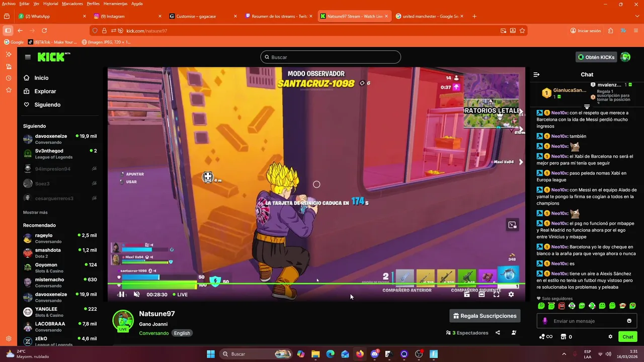Open Goyomon recommended channel
Viewport: 644px width, 362px height.
pyautogui.click(x=60, y=268)
